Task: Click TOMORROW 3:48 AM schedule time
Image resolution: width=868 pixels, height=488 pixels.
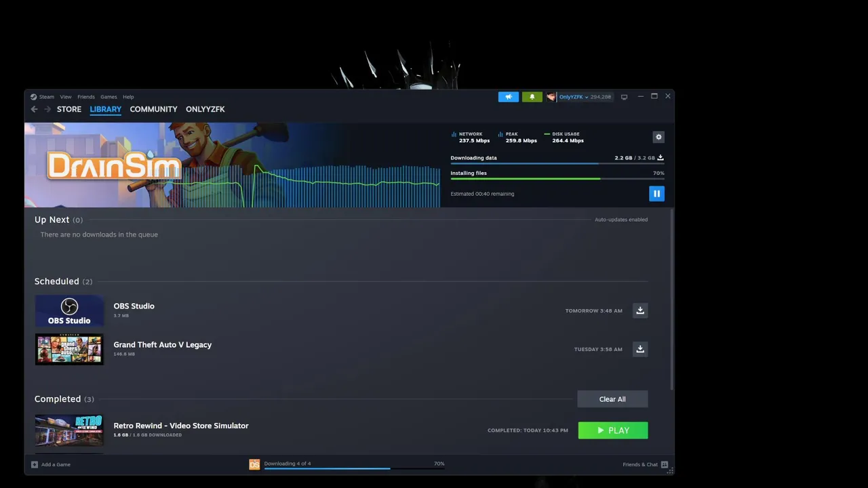Action: (593, 311)
